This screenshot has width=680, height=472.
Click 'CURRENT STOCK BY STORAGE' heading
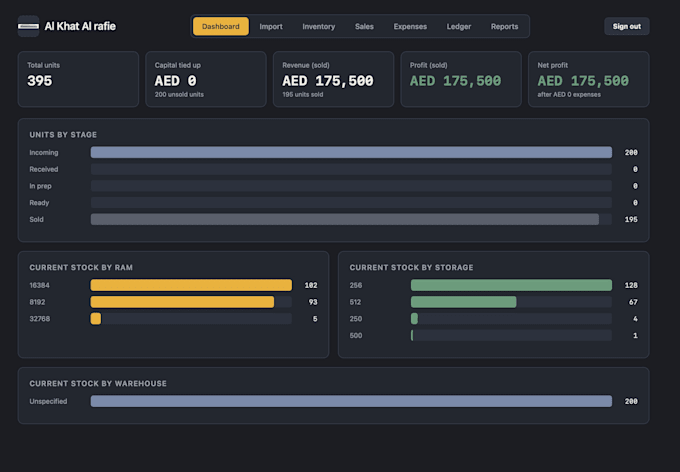click(x=412, y=267)
